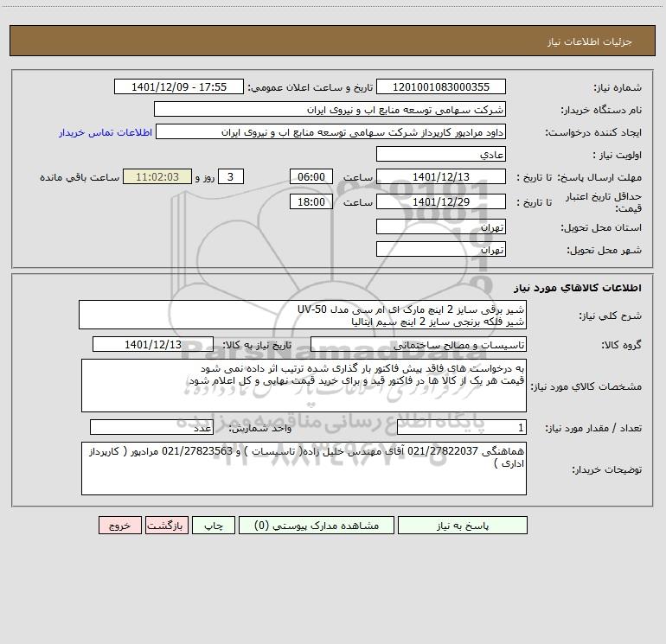This screenshot has width=666, height=644.
Task: Click the validity time field 18:00
Action: coord(311,201)
